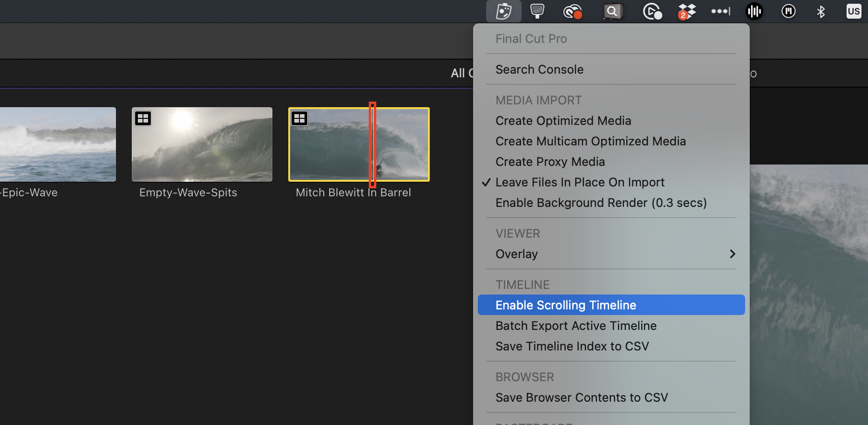Click the Mitch Blewitt In Barrel name
This screenshot has width=868, height=425.
[x=353, y=192]
